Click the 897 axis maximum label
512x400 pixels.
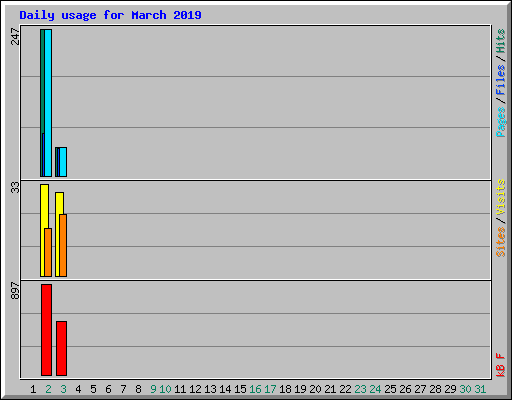click(x=15, y=291)
